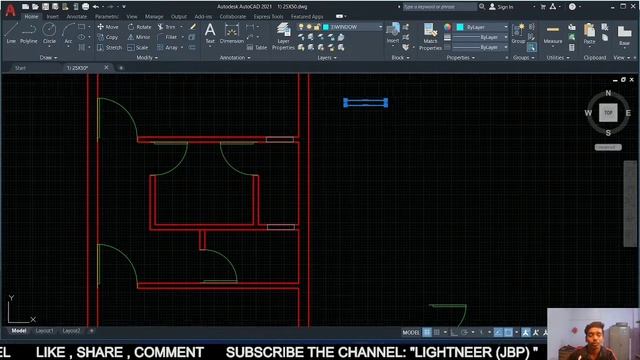Switch to the Start file tab
640x360 pixels.
tap(20, 68)
